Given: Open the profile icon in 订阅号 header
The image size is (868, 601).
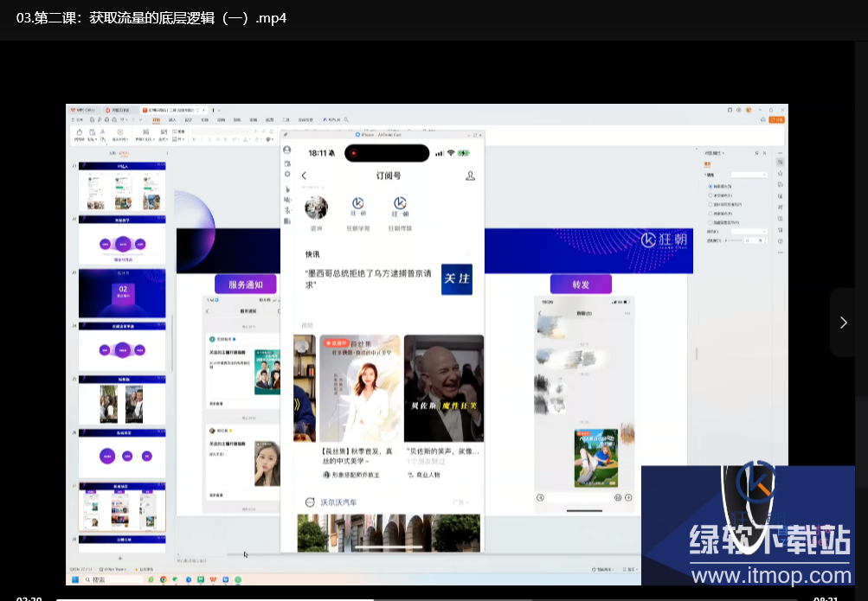Looking at the screenshot, I should pos(470,176).
